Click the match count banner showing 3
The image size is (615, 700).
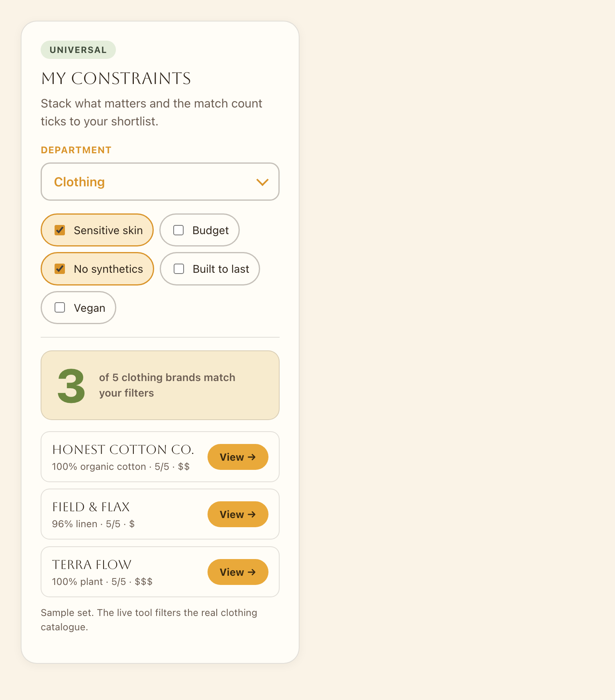(160, 385)
